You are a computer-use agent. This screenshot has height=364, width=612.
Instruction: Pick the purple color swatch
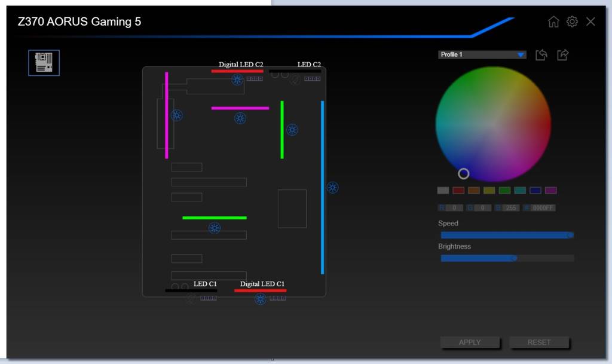pyautogui.click(x=550, y=191)
